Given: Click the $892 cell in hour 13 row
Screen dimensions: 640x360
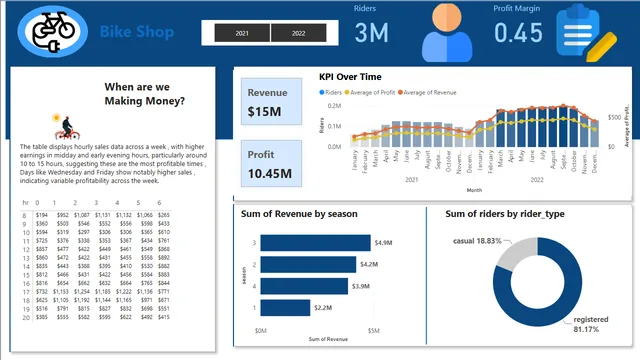Looking at the screenshot, I should click(164, 258).
